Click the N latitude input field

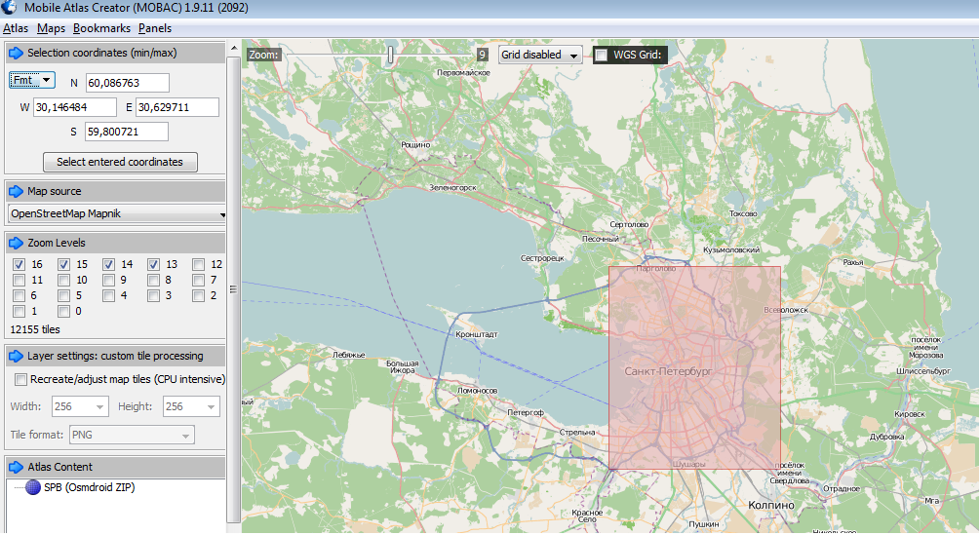coord(127,83)
